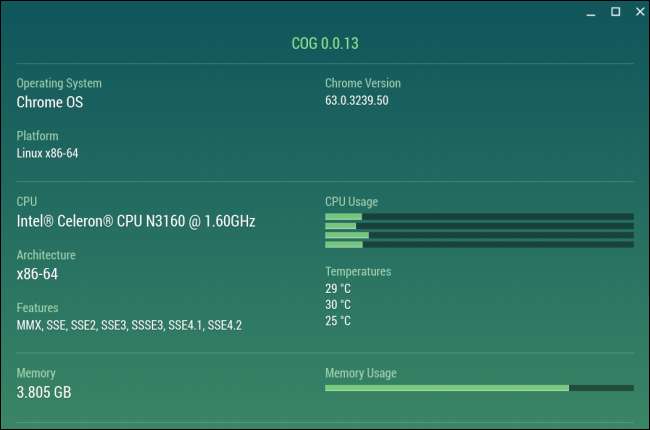Viewport: 650px width, 430px height.
Task: Click the 3.805 GB memory value
Action: tap(44, 392)
